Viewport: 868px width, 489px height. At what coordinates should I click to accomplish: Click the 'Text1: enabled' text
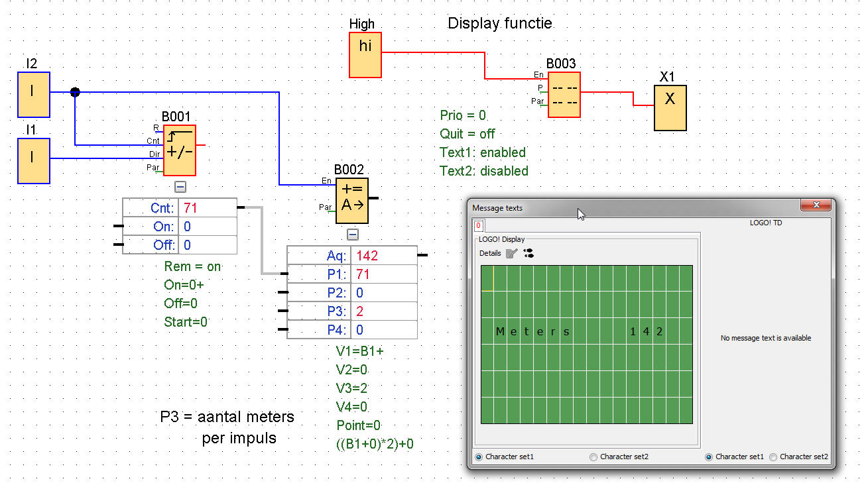coord(483,152)
